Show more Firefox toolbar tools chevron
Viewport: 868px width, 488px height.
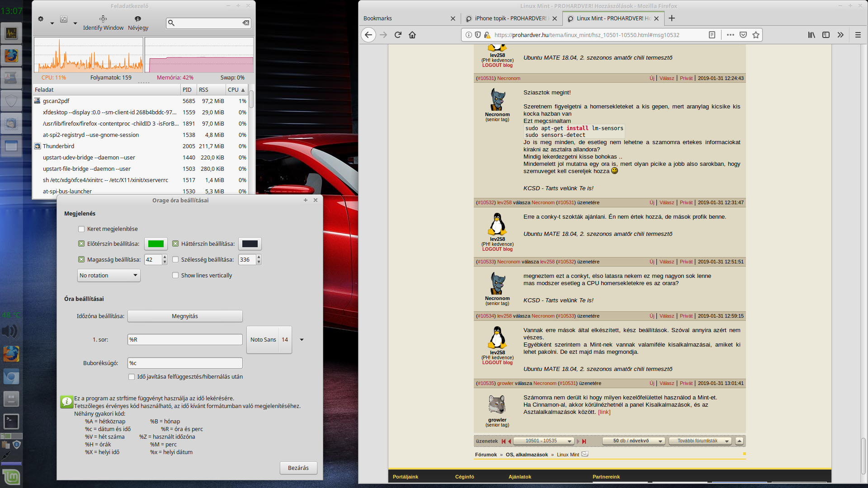[840, 35]
